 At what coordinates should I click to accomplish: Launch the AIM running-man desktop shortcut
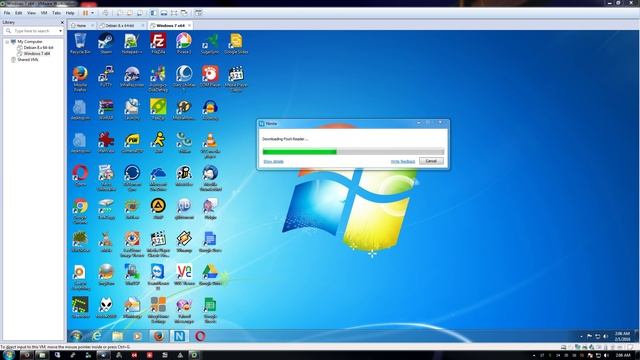158,142
